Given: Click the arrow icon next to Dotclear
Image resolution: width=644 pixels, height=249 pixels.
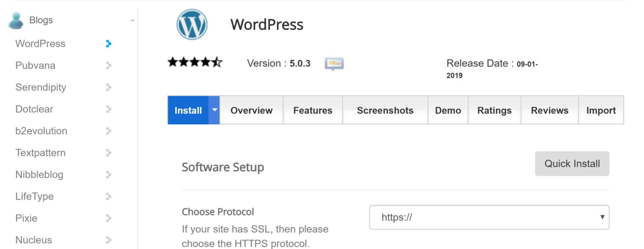Looking at the screenshot, I should tap(108, 109).
